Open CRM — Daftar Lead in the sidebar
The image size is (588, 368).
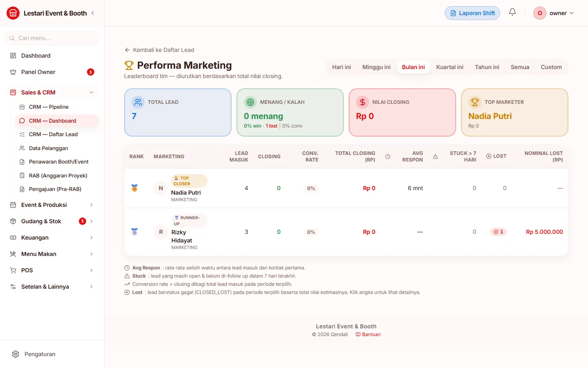click(x=57, y=134)
